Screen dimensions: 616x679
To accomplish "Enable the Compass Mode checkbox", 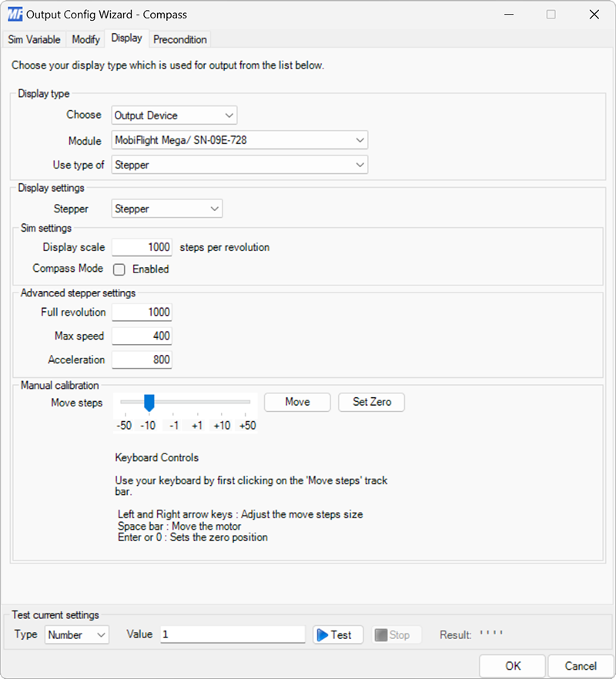I will point(119,269).
